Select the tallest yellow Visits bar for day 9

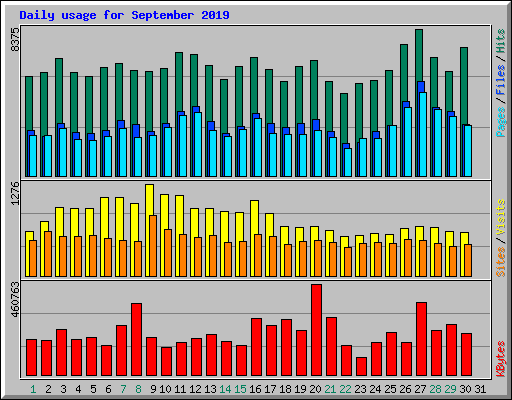pos(150,200)
